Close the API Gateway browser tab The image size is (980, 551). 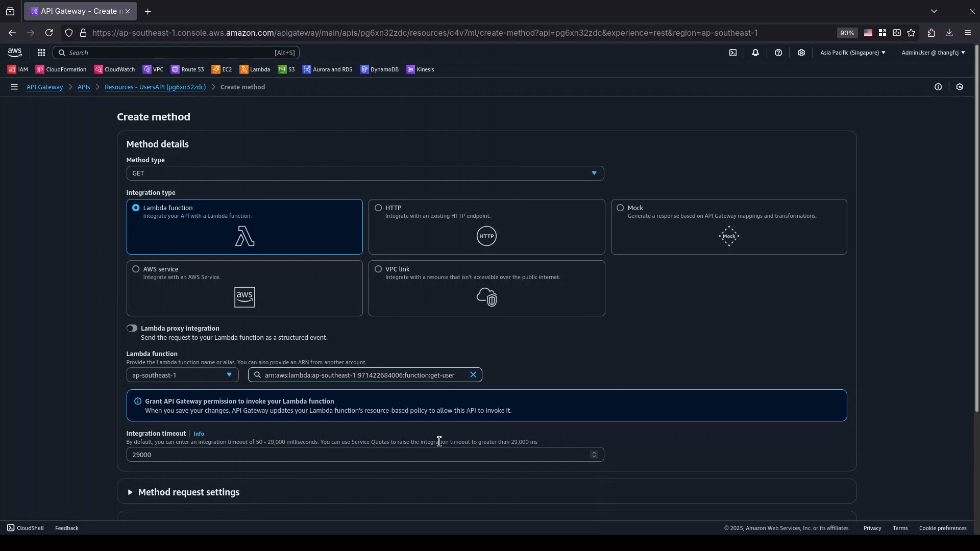(128, 11)
